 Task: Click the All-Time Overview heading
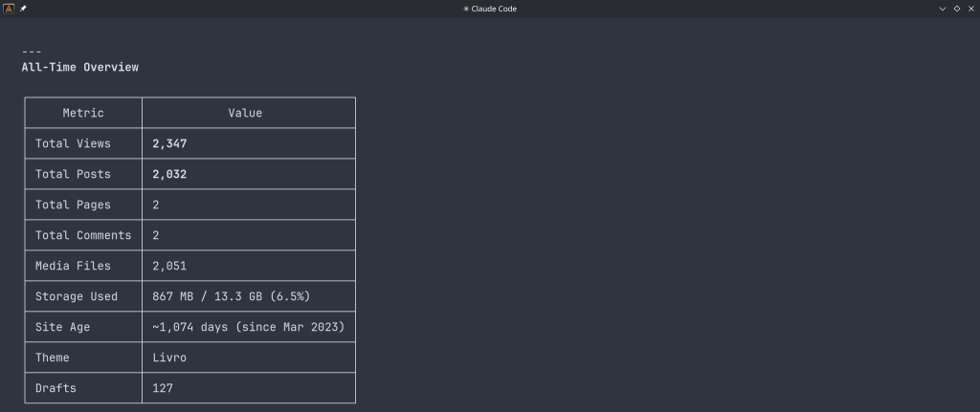[x=80, y=67]
